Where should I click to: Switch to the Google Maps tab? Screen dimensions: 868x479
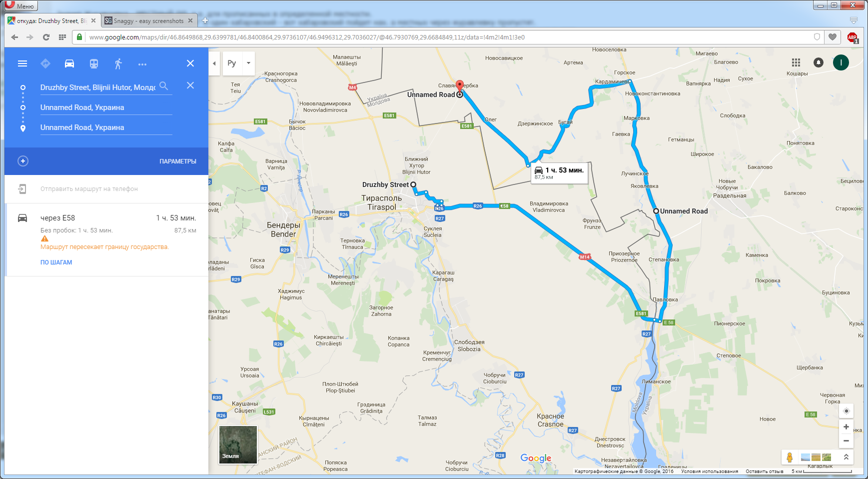tap(52, 21)
